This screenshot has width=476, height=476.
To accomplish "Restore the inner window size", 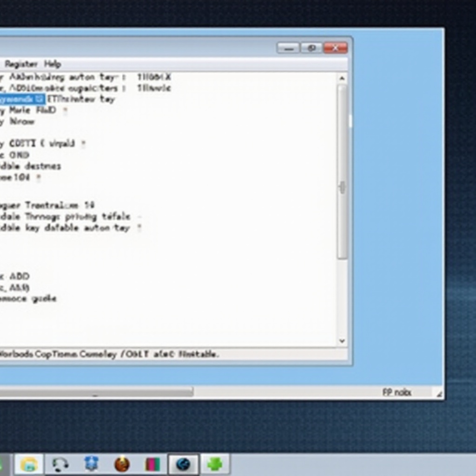I will tap(311, 48).
